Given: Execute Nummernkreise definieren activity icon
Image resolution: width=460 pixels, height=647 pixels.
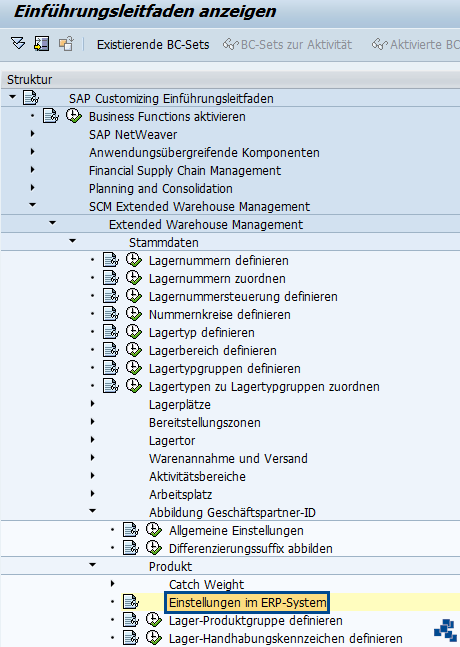Looking at the screenshot, I should coord(134,314).
